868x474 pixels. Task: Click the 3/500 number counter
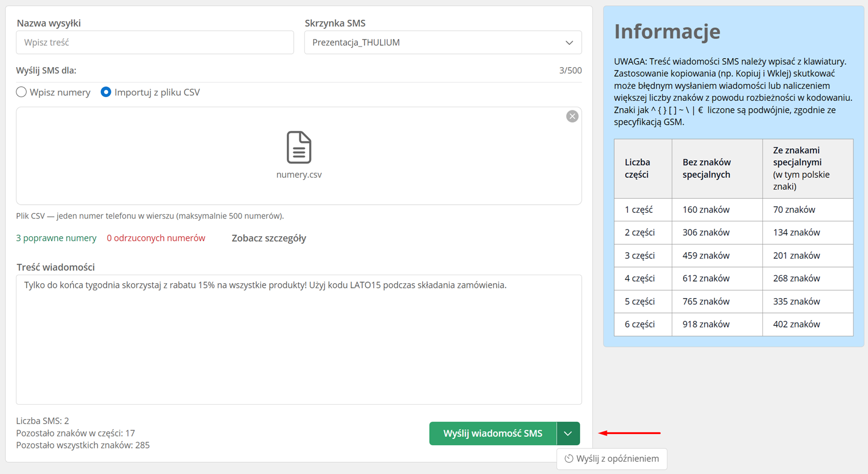570,70
